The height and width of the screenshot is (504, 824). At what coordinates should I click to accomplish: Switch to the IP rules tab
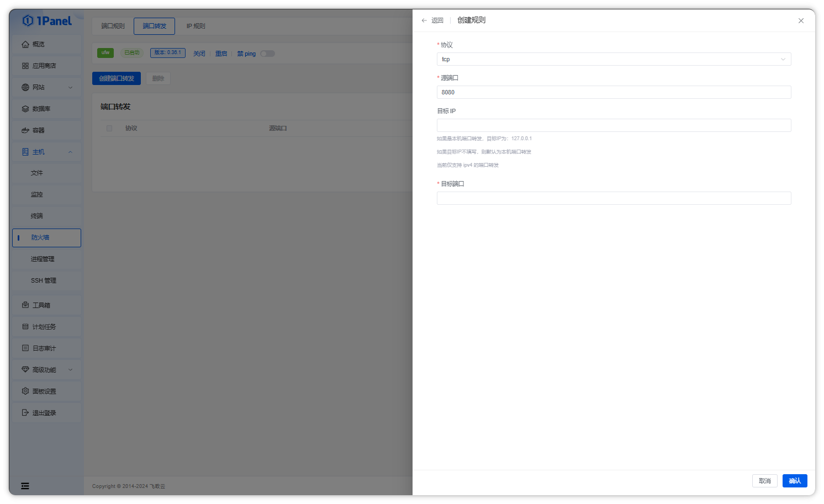[x=196, y=26]
